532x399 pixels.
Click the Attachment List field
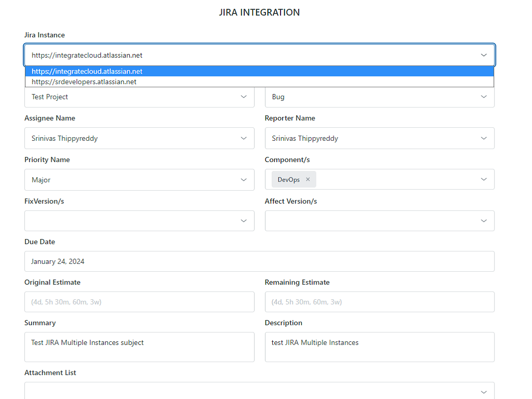[249, 392]
